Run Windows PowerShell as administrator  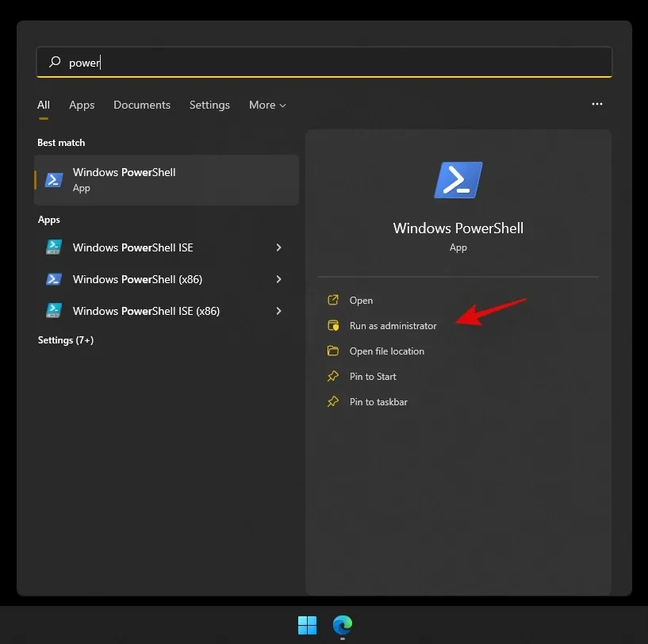393,326
